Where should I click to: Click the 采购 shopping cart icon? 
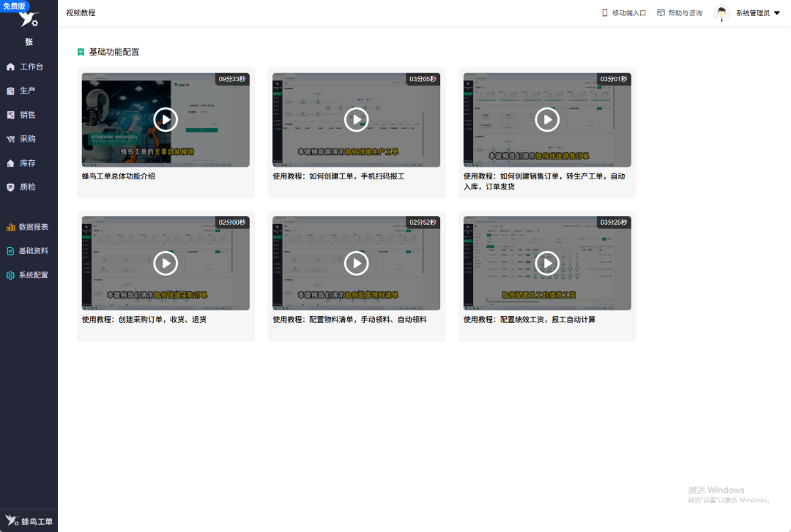coord(10,139)
